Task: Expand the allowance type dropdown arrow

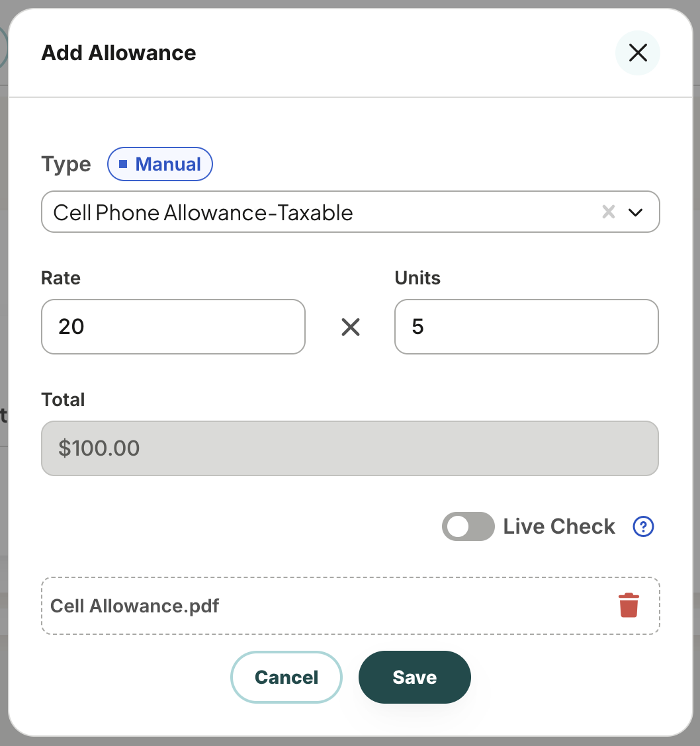Action: point(636,212)
